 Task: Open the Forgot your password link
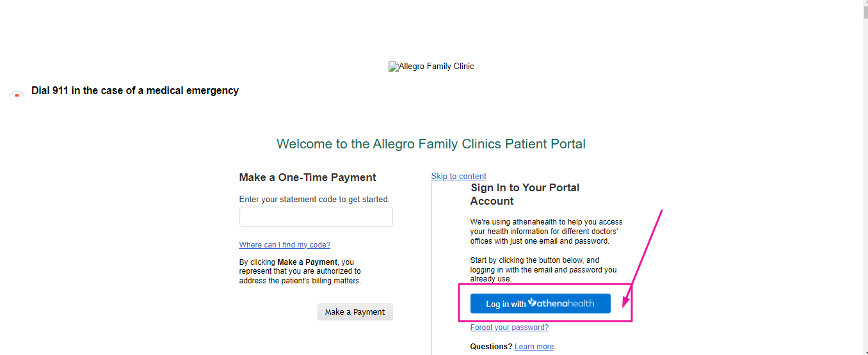(x=510, y=327)
